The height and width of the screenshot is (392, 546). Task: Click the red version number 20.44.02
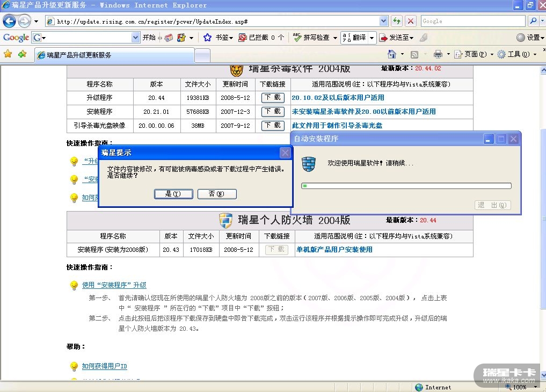[x=428, y=69]
